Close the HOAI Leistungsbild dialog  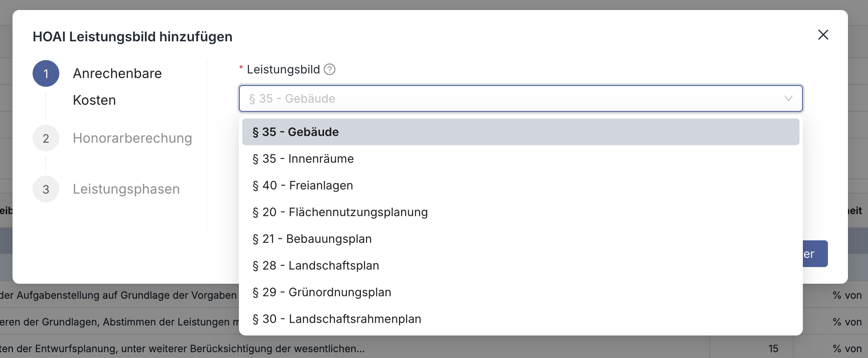click(823, 35)
